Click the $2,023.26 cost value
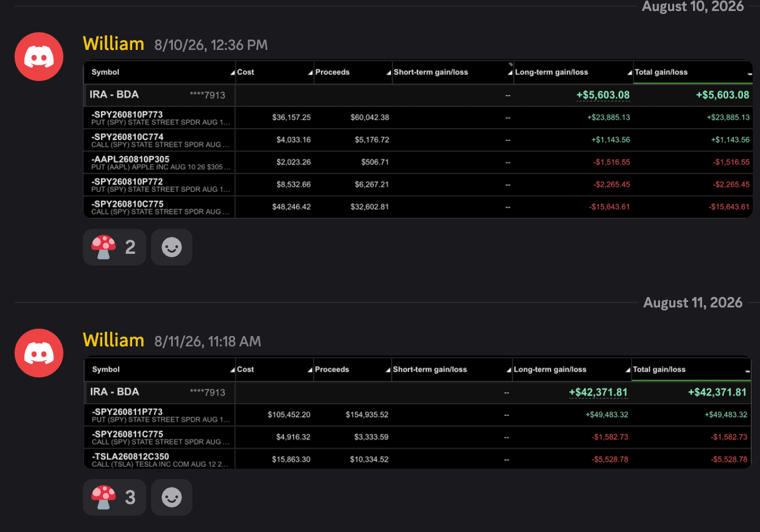This screenshot has width=760, height=532. click(294, 162)
